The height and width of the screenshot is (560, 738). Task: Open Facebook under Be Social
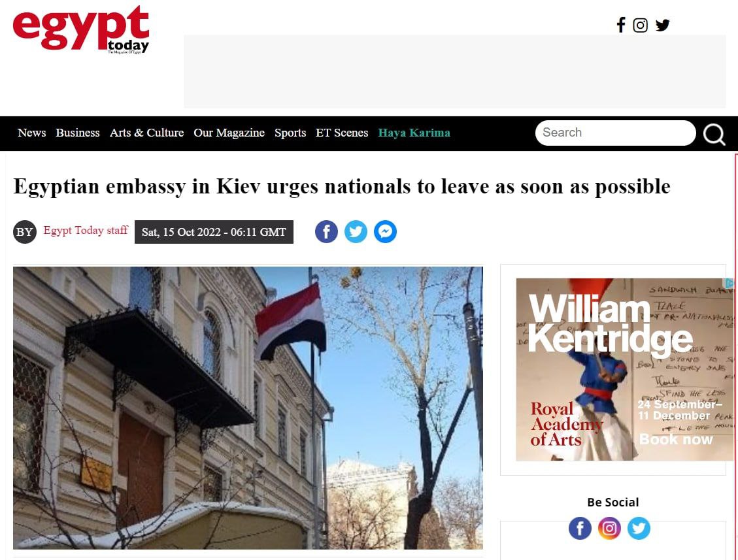click(580, 528)
